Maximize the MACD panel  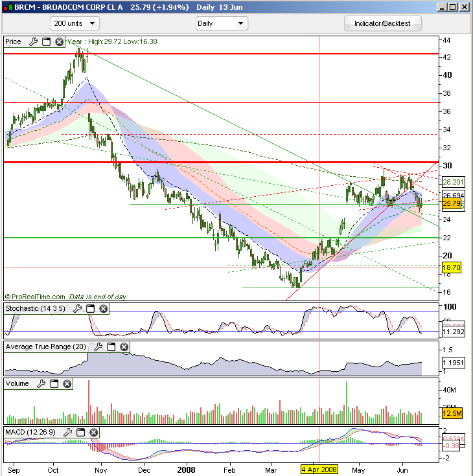[81, 433]
